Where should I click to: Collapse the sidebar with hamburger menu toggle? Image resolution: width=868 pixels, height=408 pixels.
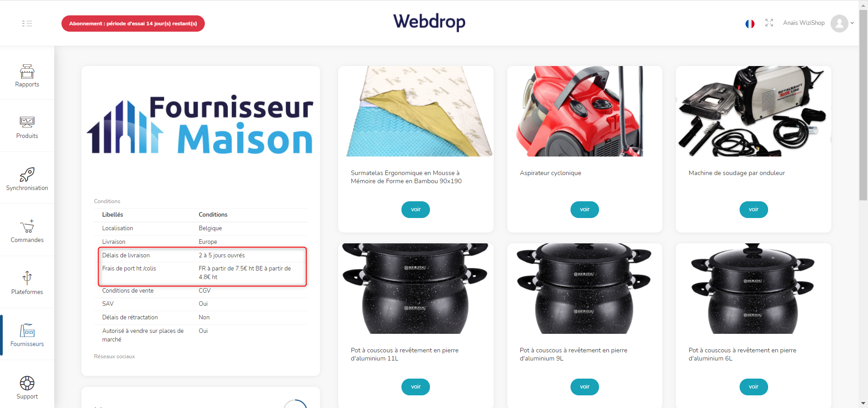point(27,24)
